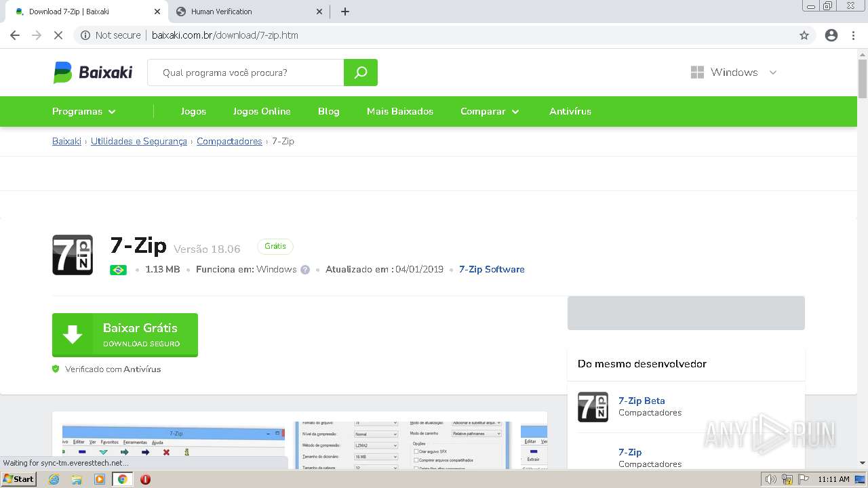Screen dimensions: 868x488
Task: Click the 7-Zip app icon beside the title
Action: pyautogui.click(x=73, y=255)
